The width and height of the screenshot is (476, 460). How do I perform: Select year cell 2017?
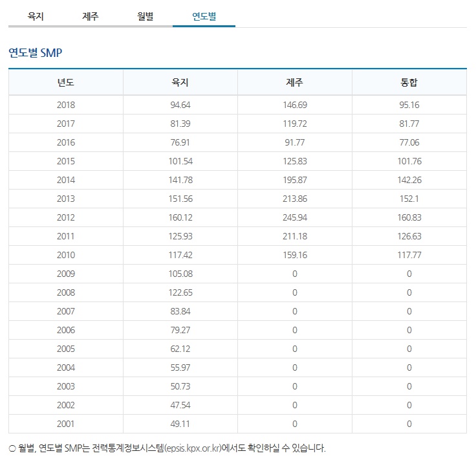tap(65, 124)
